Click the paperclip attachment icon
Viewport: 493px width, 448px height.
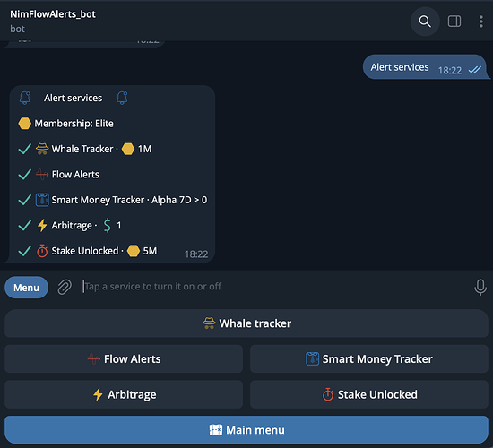coord(65,287)
